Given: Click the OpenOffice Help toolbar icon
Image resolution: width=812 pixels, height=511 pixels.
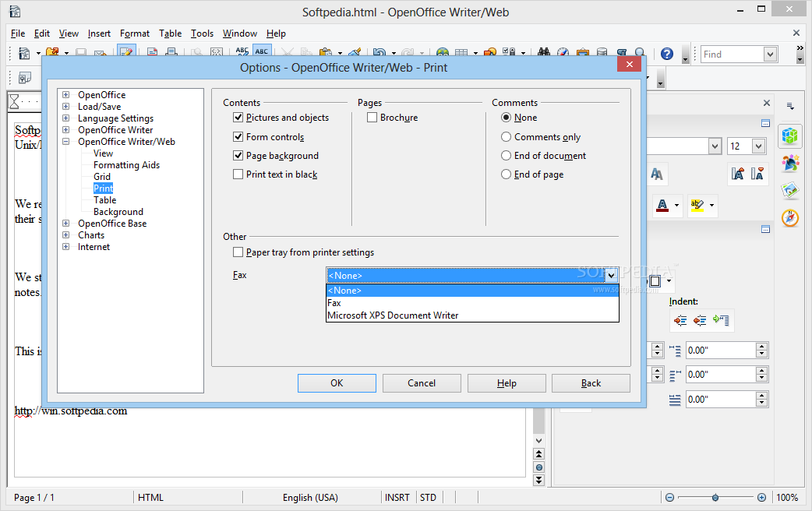Looking at the screenshot, I should point(667,54).
